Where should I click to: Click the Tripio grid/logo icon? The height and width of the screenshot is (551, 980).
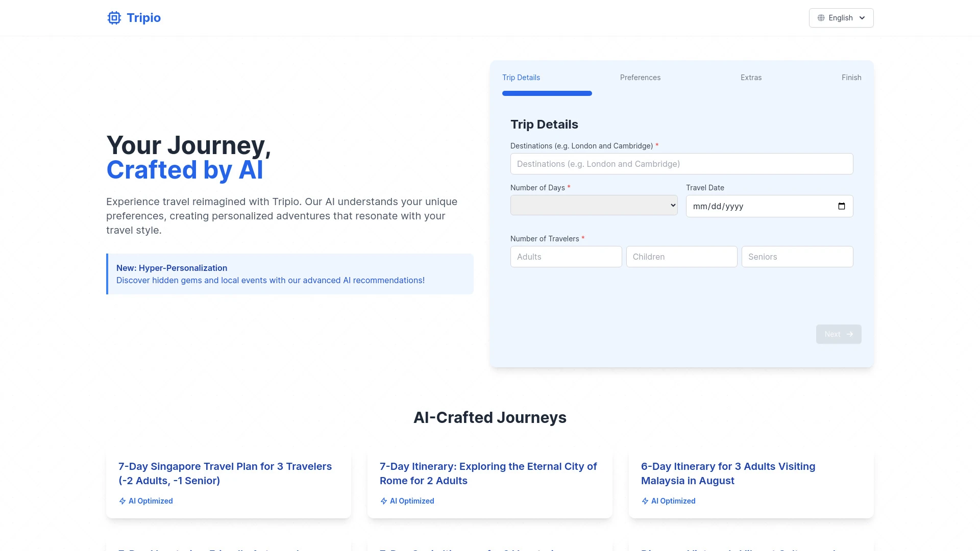(x=114, y=17)
